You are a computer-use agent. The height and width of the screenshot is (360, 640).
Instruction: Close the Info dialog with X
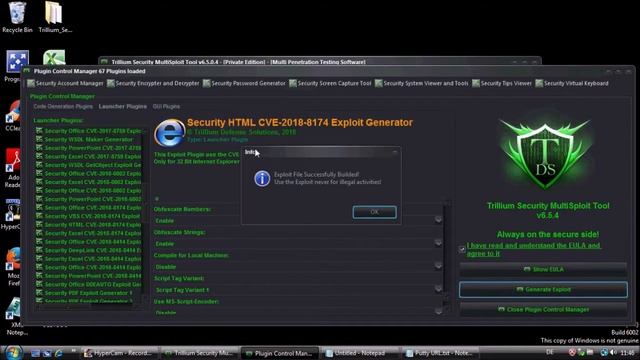pyautogui.click(x=395, y=152)
